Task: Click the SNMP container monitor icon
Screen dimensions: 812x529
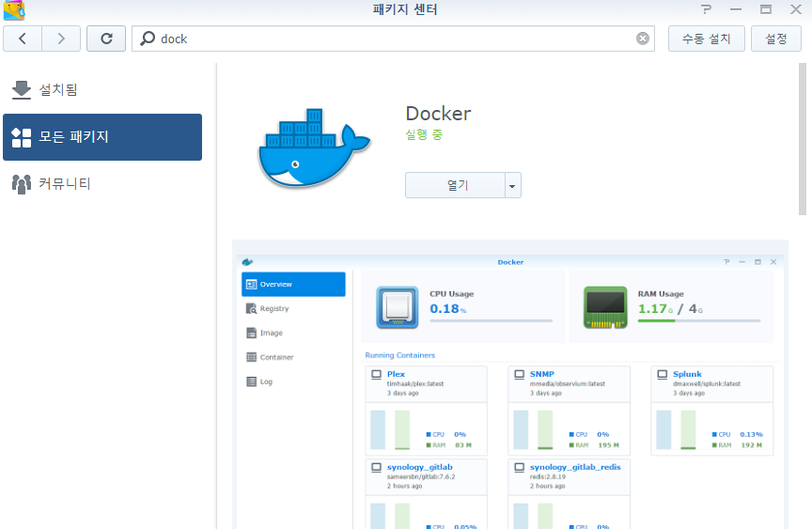Action: [520, 374]
